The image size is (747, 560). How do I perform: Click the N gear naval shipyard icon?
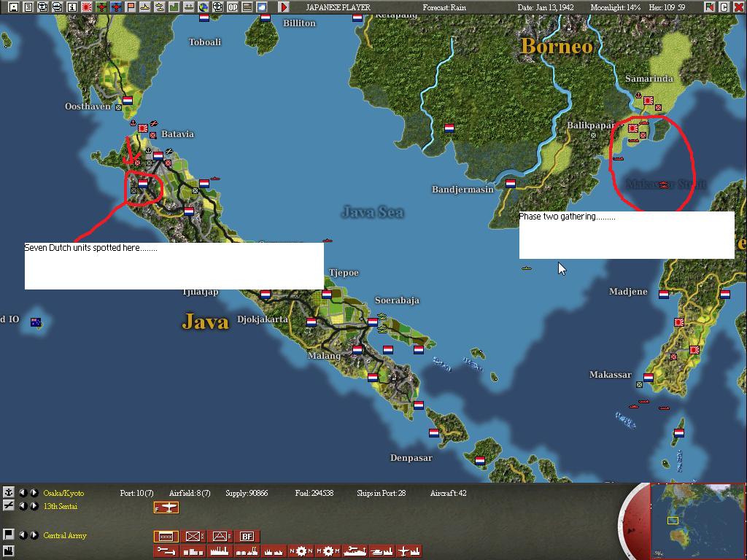click(x=300, y=551)
